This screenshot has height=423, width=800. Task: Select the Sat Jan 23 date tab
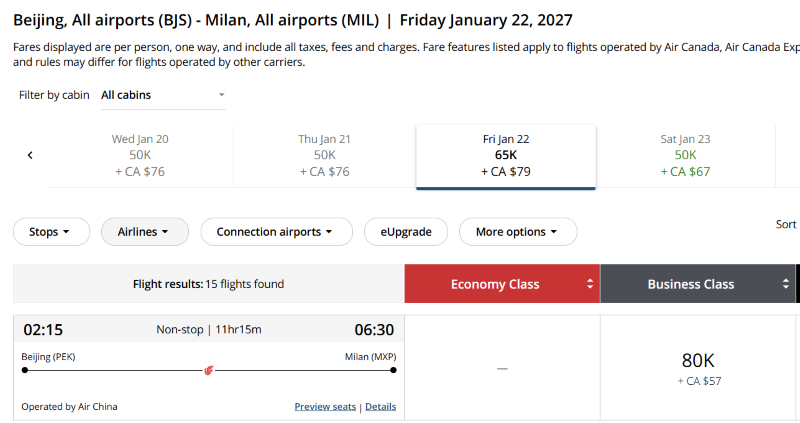pos(685,155)
